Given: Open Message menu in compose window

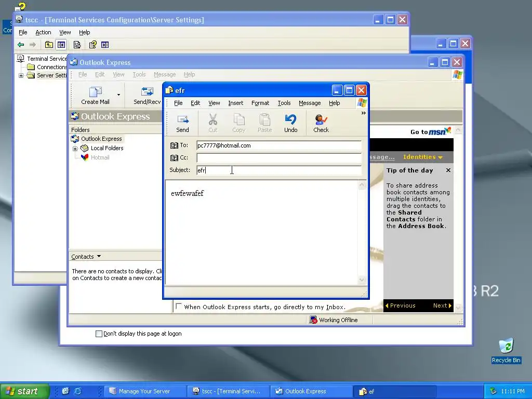Looking at the screenshot, I should coord(310,103).
